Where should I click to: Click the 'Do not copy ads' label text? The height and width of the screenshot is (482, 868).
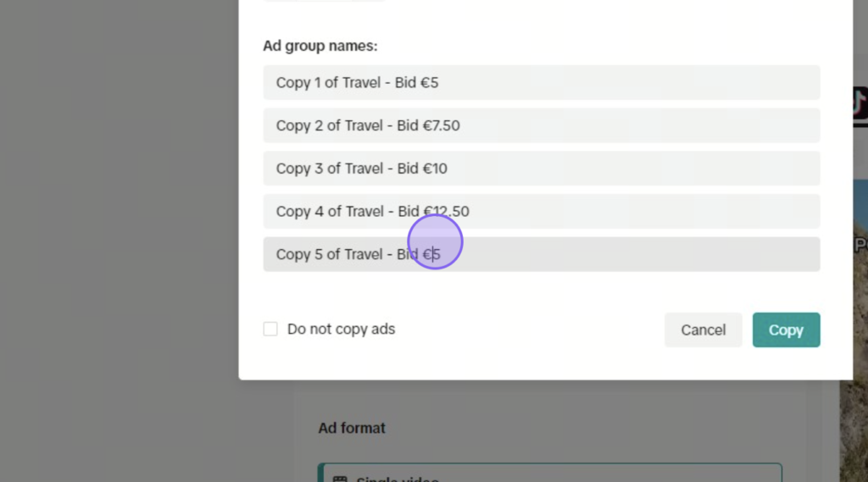341,329
